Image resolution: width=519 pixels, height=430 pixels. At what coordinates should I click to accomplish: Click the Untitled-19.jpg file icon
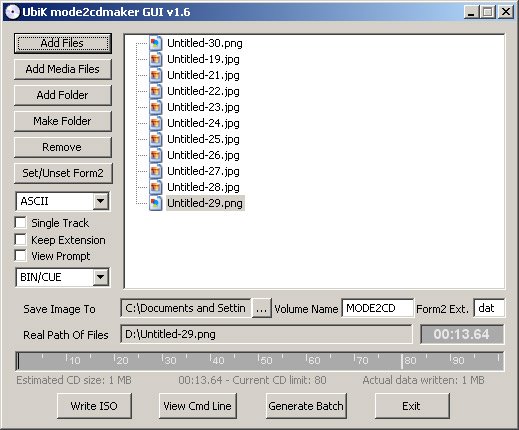point(155,59)
